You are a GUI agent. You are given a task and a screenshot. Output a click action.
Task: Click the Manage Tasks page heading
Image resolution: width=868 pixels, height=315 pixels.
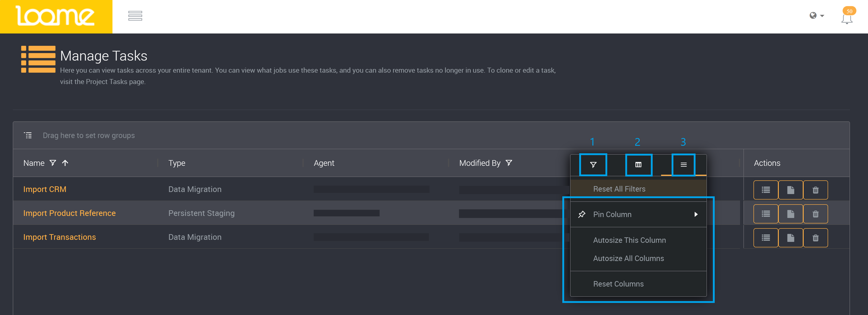point(103,56)
